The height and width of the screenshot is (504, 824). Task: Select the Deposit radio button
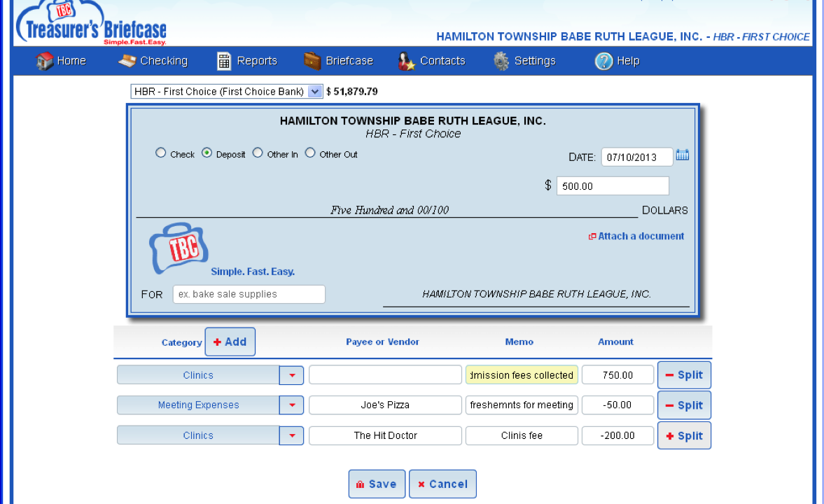tap(207, 153)
